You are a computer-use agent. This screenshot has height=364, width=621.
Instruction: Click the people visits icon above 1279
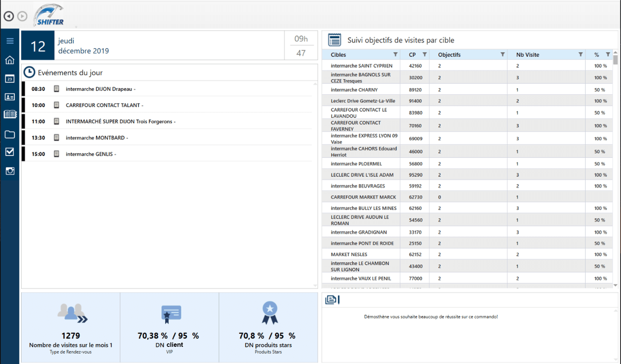tap(72, 313)
